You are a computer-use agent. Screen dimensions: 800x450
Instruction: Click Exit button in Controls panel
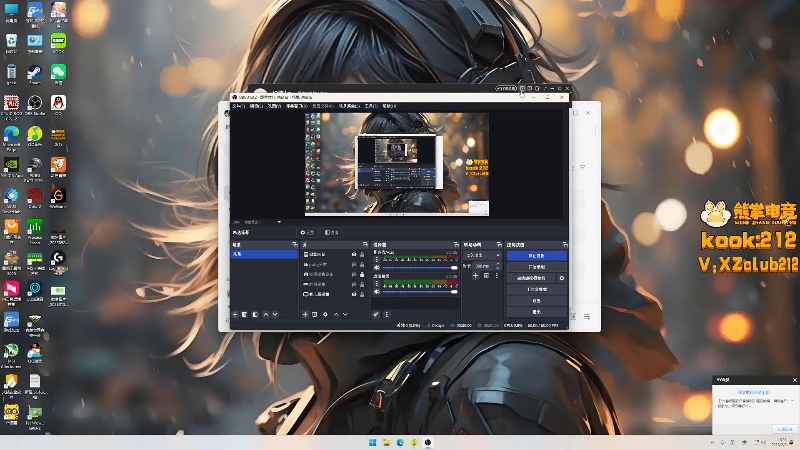pos(537,312)
